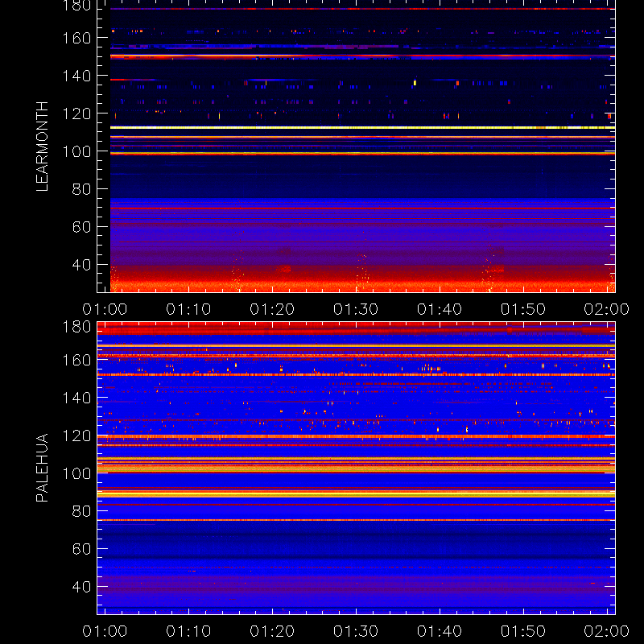Screen dimensions: 644x644
Task: Click the 01:20 time label under LEARMONTH plot
Action: (272, 309)
